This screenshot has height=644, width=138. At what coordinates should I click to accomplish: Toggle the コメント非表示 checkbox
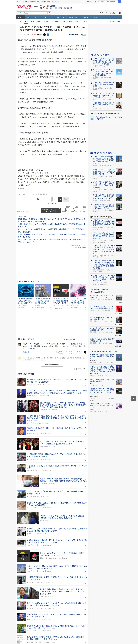coord(75,369)
